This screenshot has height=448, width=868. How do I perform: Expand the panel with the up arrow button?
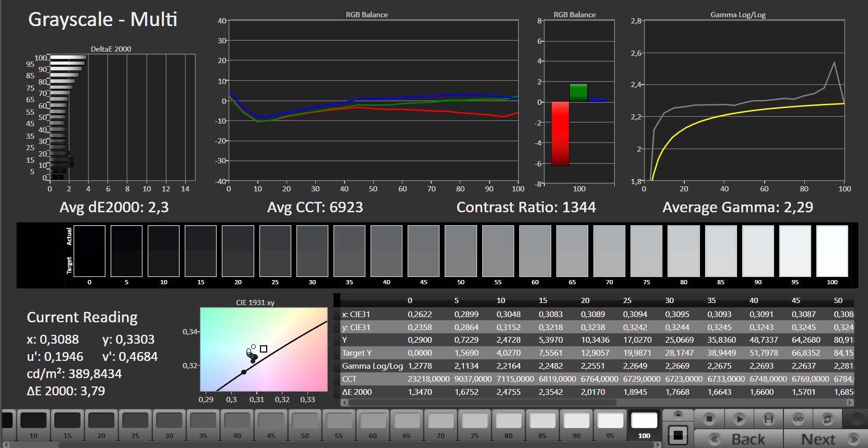pyautogui.click(x=678, y=415)
